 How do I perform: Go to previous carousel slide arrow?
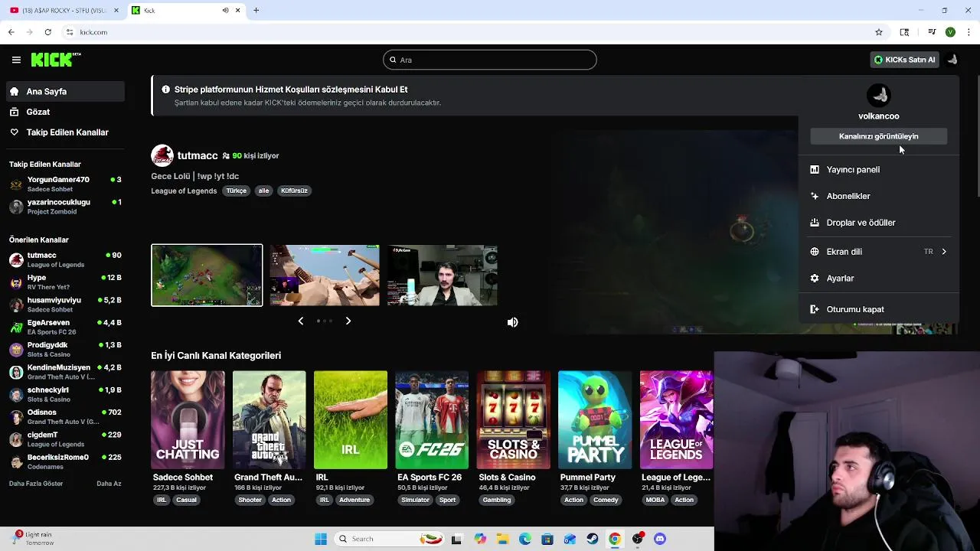[x=300, y=321]
